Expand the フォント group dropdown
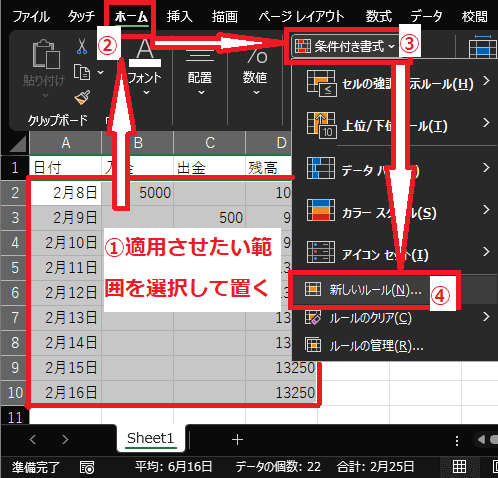 pos(146,93)
